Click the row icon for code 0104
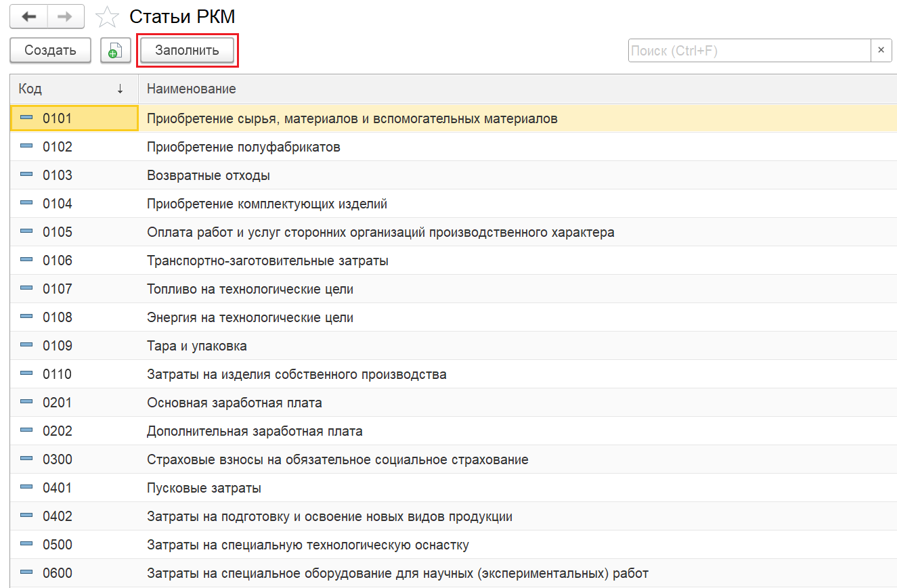Image resolution: width=897 pixels, height=588 pixels. pyautogui.click(x=26, y=203)
